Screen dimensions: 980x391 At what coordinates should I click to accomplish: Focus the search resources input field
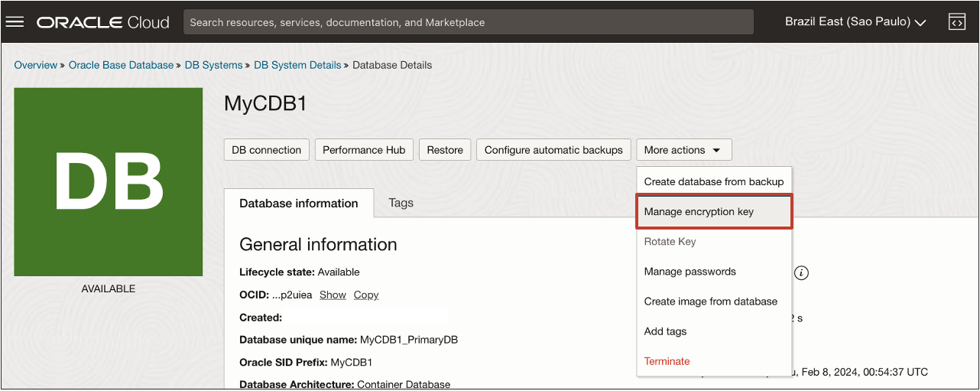(468, 22)
